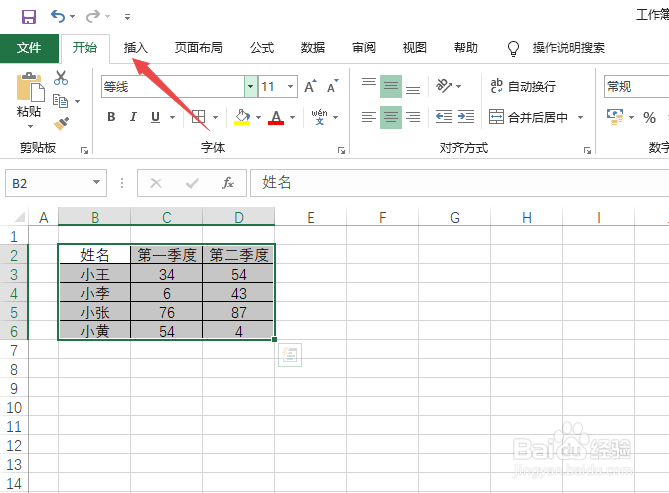Expand the 合并后居中 dropdown arrow
Image resolution: width=669 pixels, height=493 pixels.
[580, 117]
